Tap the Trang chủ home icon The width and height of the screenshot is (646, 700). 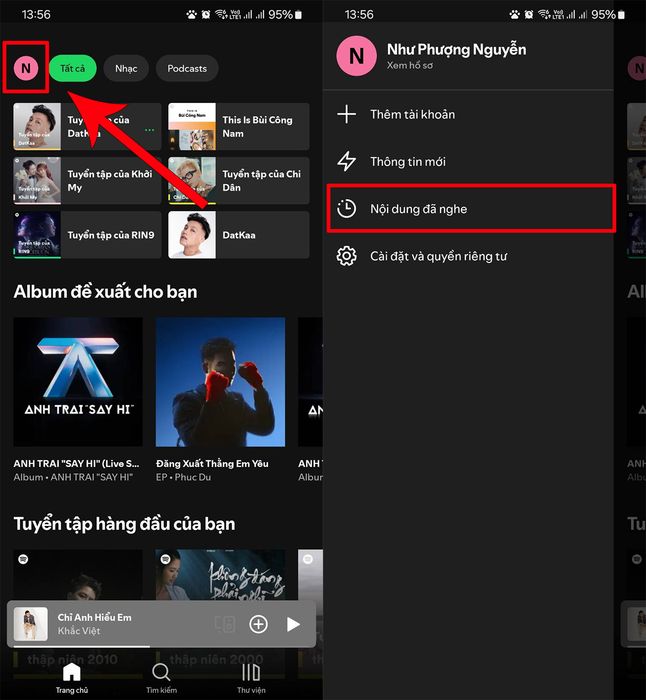tap(71, 677)
